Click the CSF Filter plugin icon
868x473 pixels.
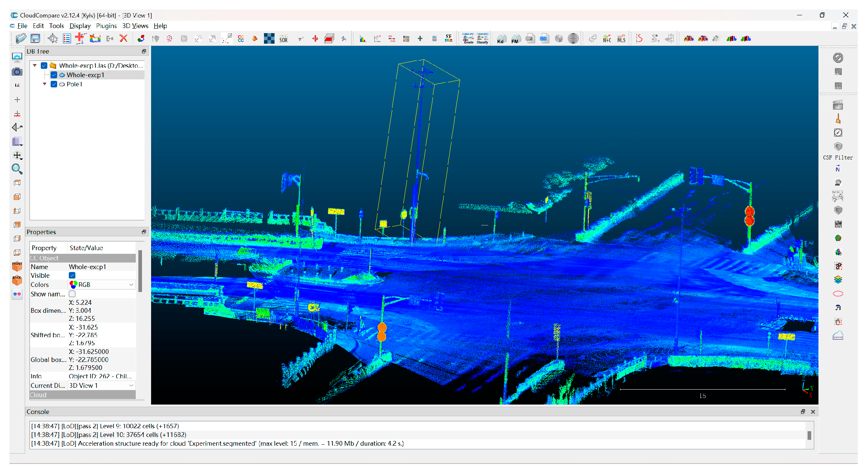(838, 147)
